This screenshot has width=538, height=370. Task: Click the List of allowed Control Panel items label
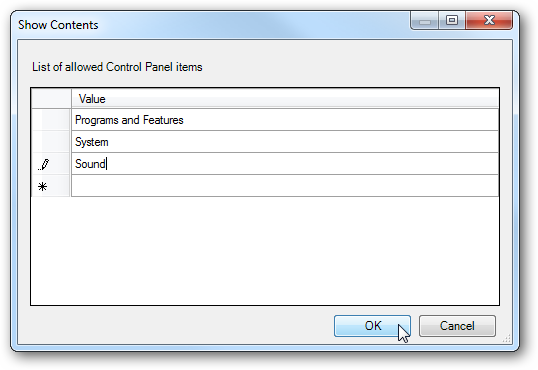tap(117, 67)
